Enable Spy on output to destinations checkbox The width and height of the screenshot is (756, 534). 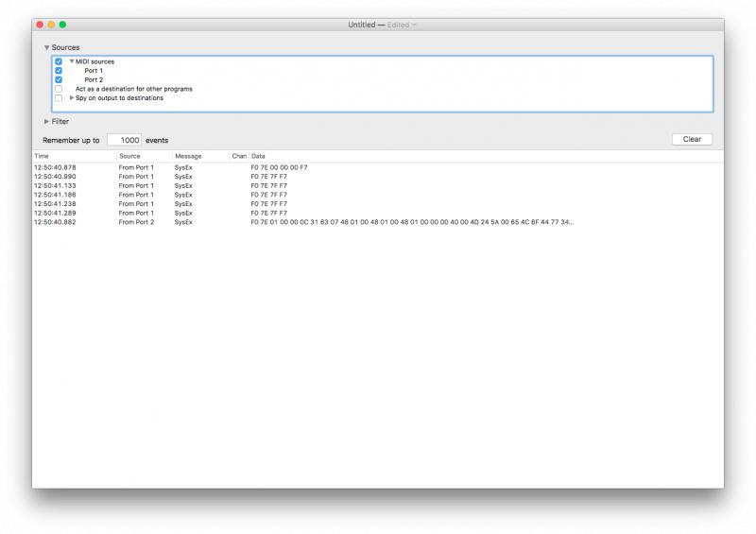pyautogui.click(x=59, y=98)
